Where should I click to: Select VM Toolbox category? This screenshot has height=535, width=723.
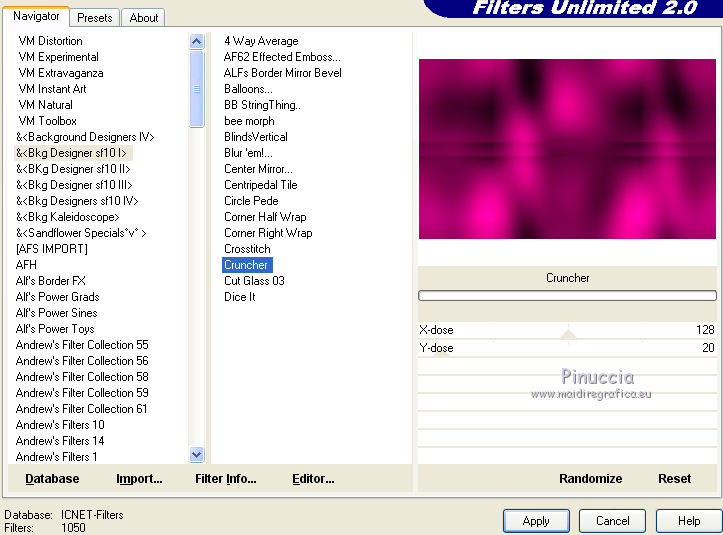(x=47, y=121)
